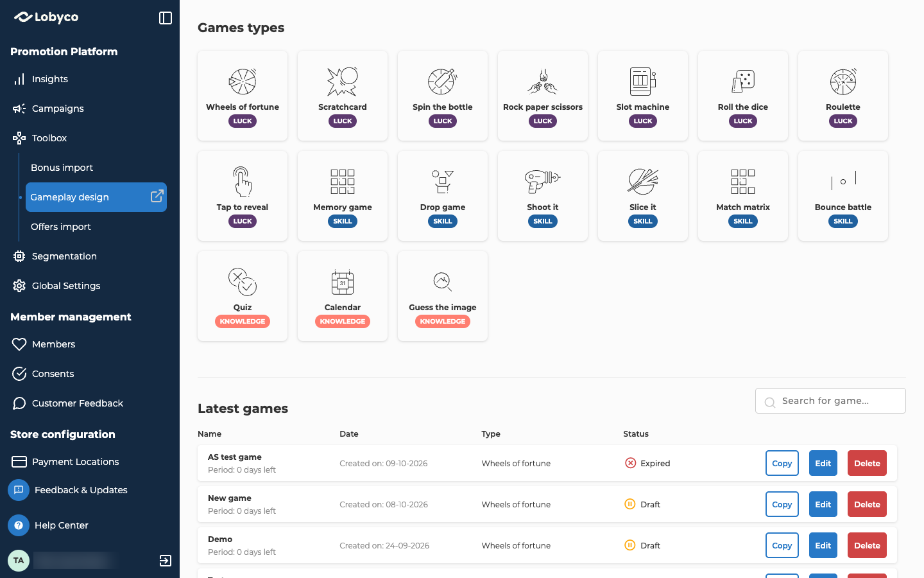Click the Name column header
The height and width of the screenshot is (578, 924).
[210, 434]
